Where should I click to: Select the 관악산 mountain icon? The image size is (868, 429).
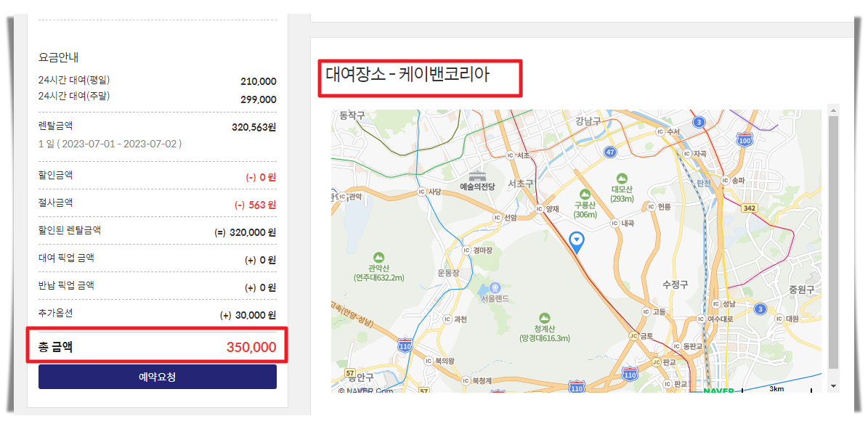point(378,257)
